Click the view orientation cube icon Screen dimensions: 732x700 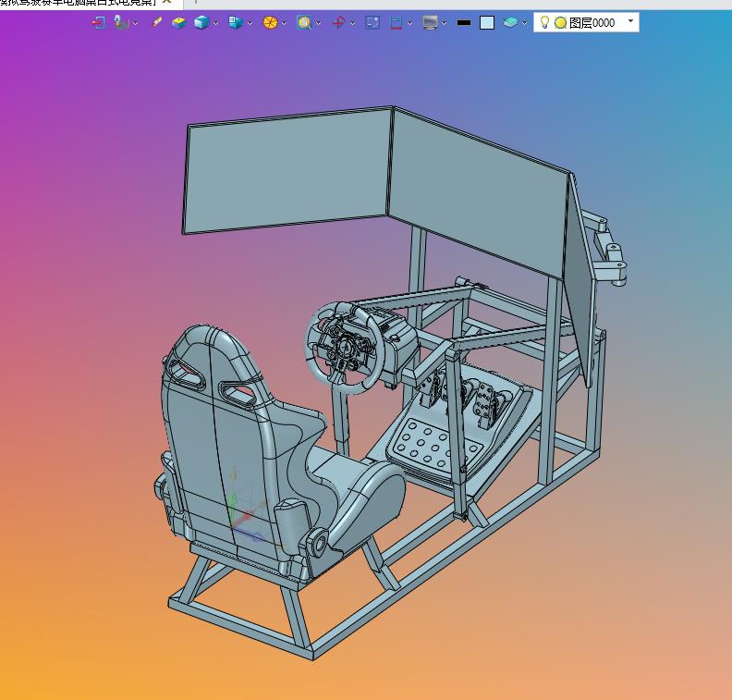236,22
